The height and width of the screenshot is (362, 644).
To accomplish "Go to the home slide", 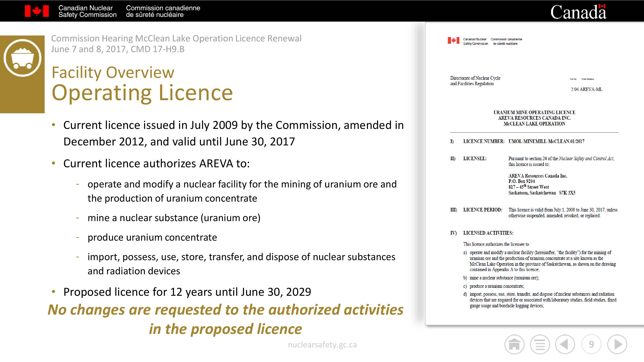I will click(514, 344).
